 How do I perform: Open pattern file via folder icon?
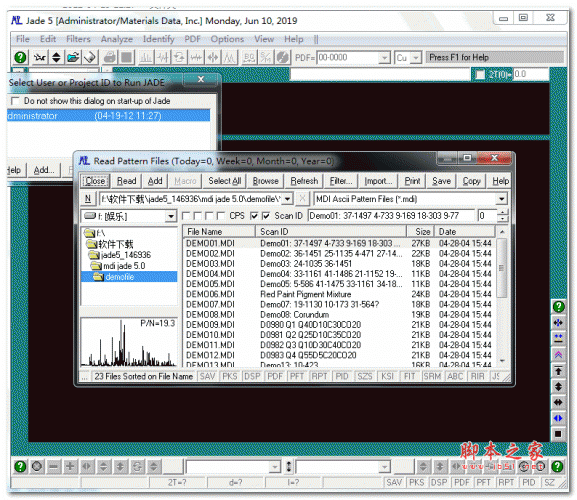click(73, 57)
